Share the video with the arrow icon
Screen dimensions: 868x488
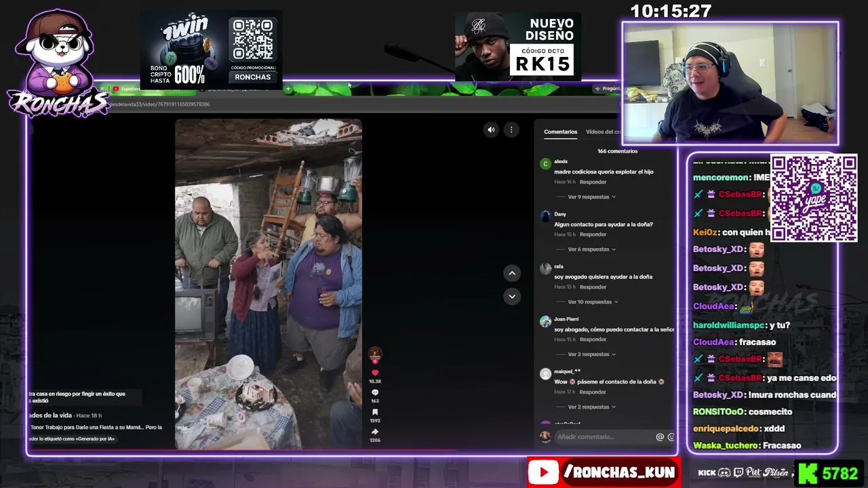(375, 432)
